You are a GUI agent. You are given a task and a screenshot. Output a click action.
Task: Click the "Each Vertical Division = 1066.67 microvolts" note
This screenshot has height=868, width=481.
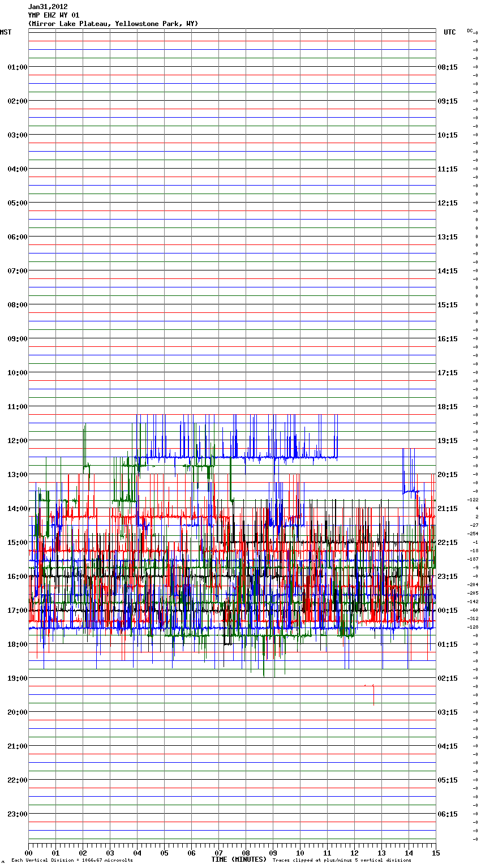(x=72, y=861)
